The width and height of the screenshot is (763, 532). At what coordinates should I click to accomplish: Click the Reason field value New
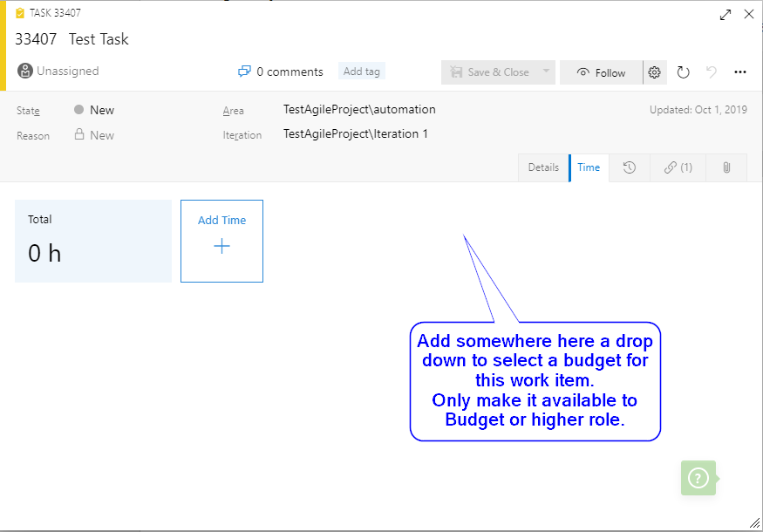click(102, 135)
